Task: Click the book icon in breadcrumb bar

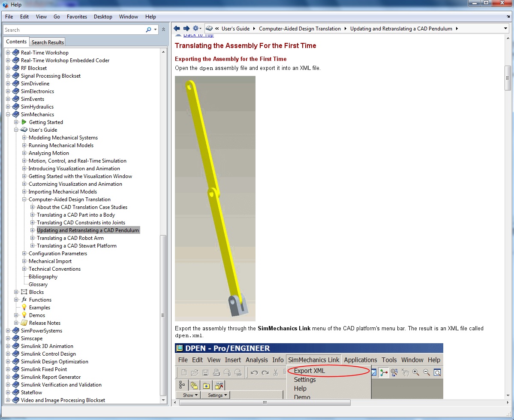Action: pos(209,29)
